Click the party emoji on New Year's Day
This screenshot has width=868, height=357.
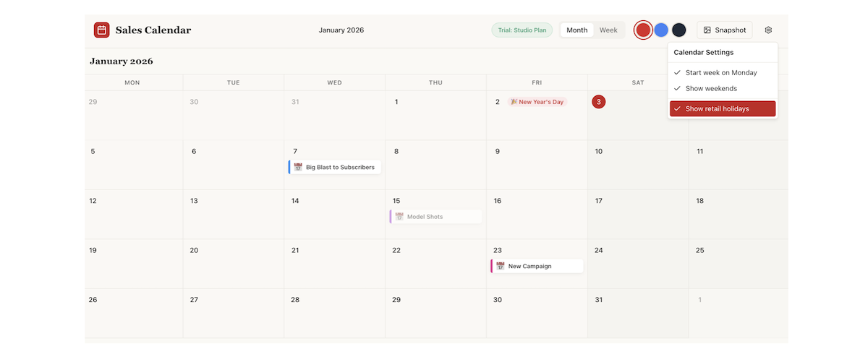pos(514,102)
